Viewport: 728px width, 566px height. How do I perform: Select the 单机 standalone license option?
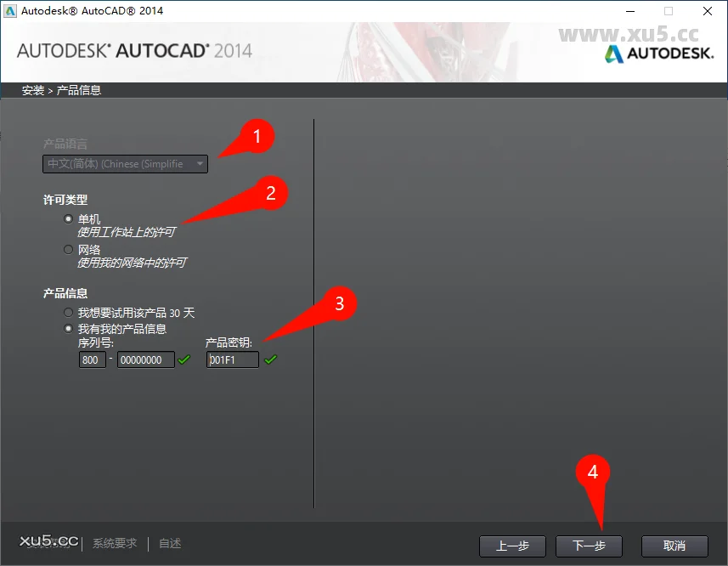[x=69, y=219]
